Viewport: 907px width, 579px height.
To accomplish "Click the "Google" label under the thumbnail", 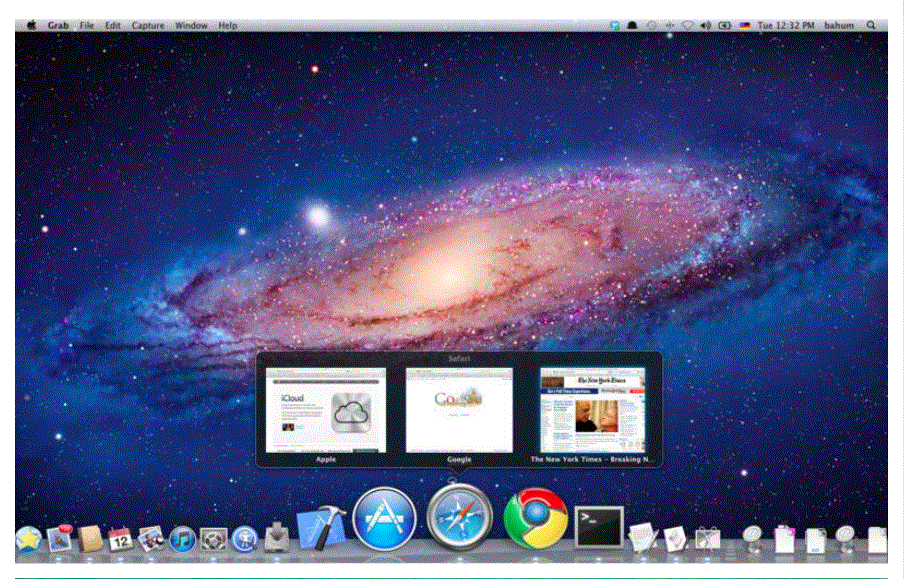I will (x=459, y=459).
